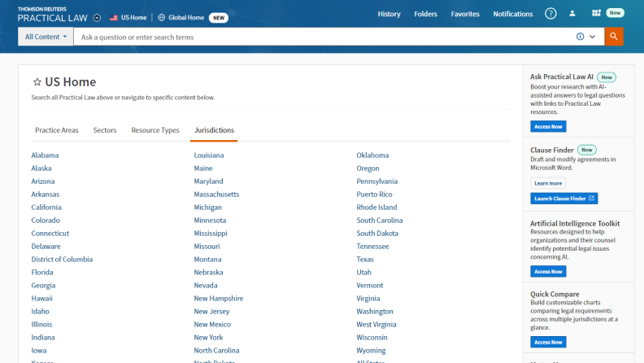
Task: Click the search info icon
Action: click(581, 37)
